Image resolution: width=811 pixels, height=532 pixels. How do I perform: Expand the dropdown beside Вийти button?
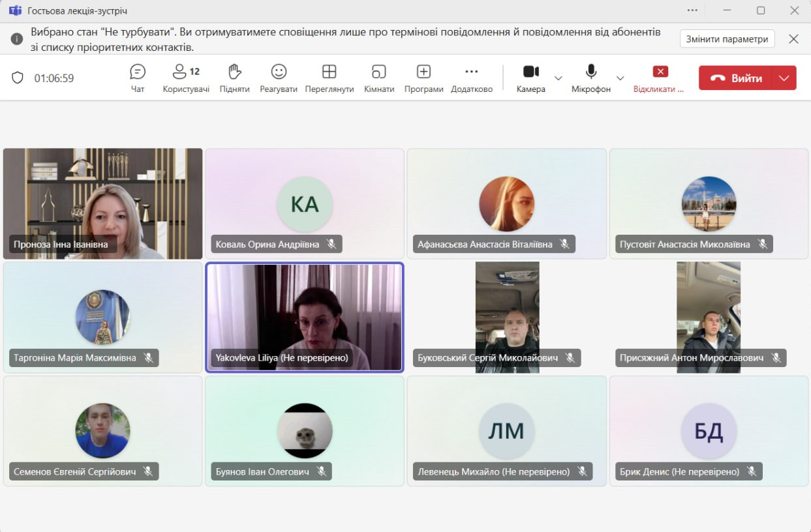784,78
